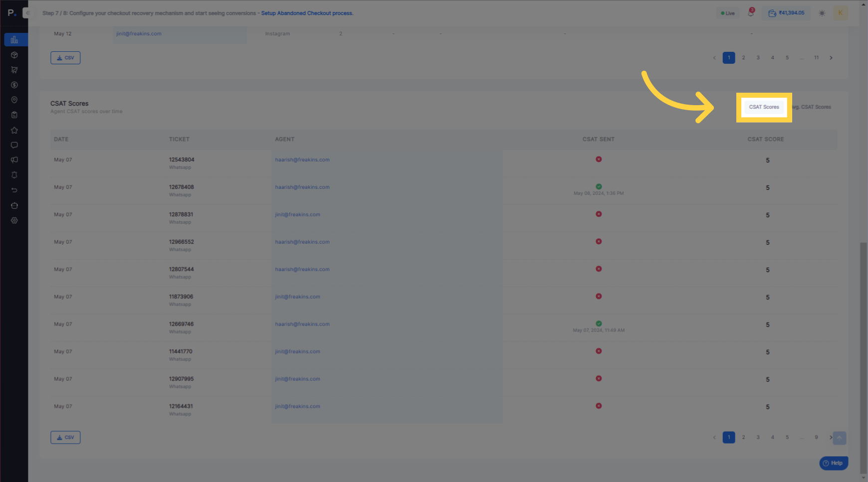Click ticket number 12678408
The height and width of the screenshot is (482, 868).
point(182,187)
